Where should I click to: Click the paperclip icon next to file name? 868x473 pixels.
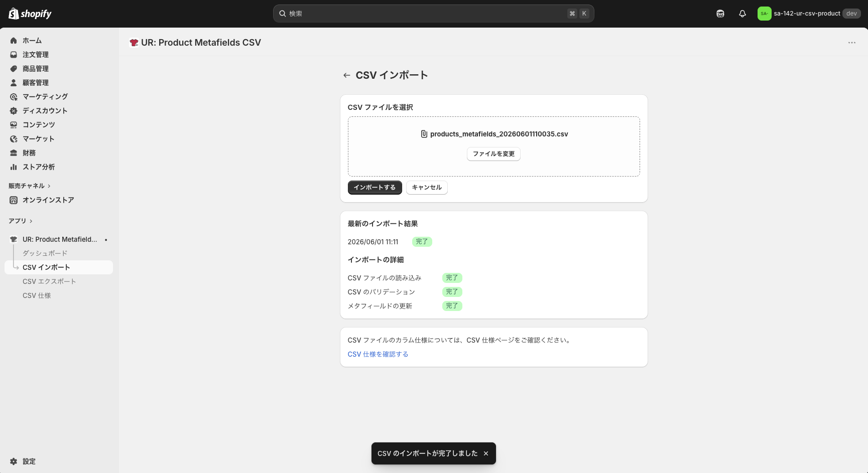point(424,134)
